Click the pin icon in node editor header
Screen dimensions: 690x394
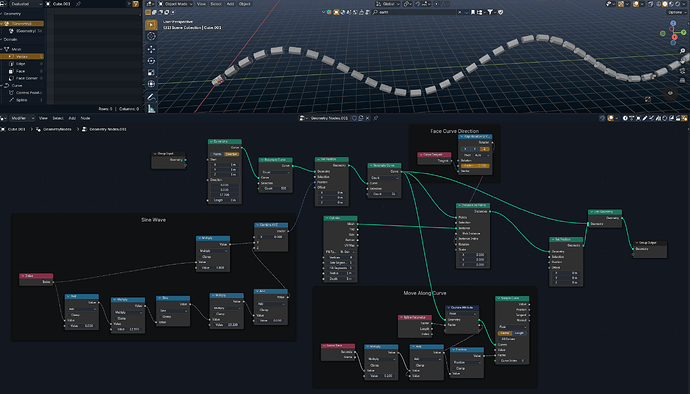375,118
